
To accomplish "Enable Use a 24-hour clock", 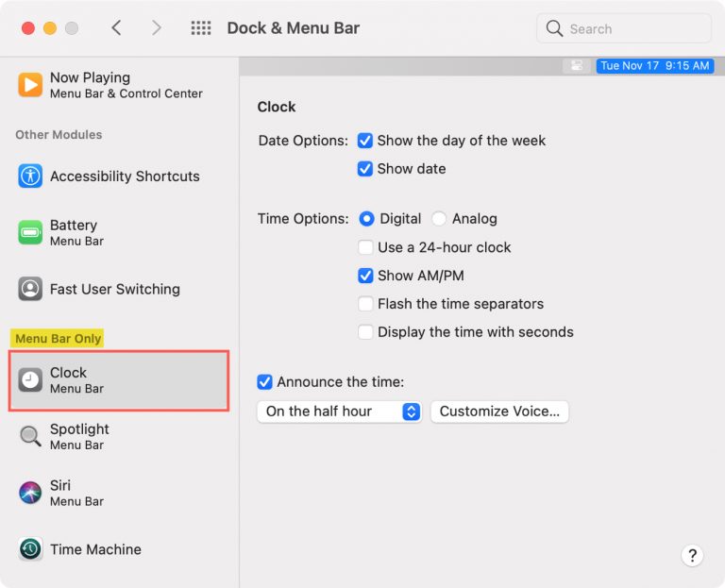I will (x=365, y=247).
